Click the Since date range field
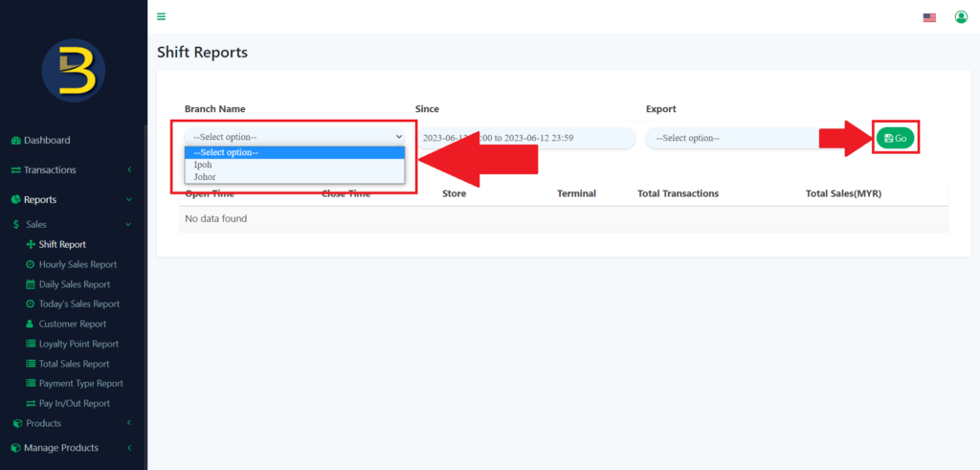The height and width of the screenshot is (470, 980). point(526,138)
